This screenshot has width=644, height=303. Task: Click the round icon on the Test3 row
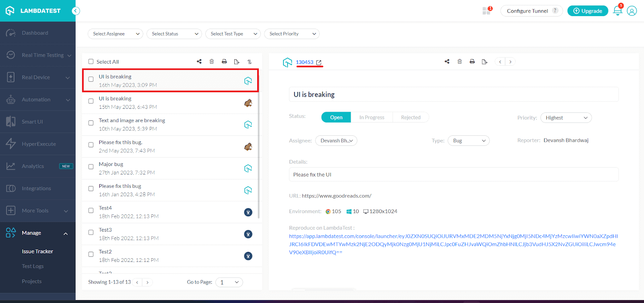248,234
